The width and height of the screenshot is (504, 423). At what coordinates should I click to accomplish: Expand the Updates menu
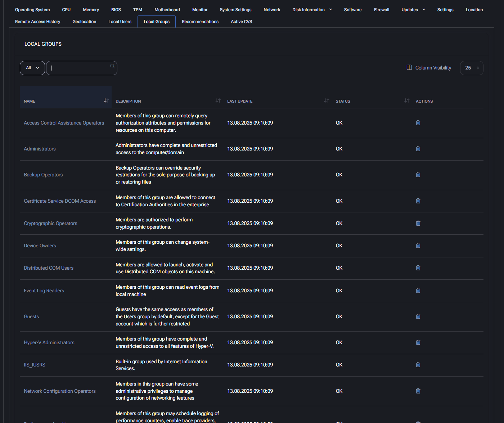click(x=413, y=10)
